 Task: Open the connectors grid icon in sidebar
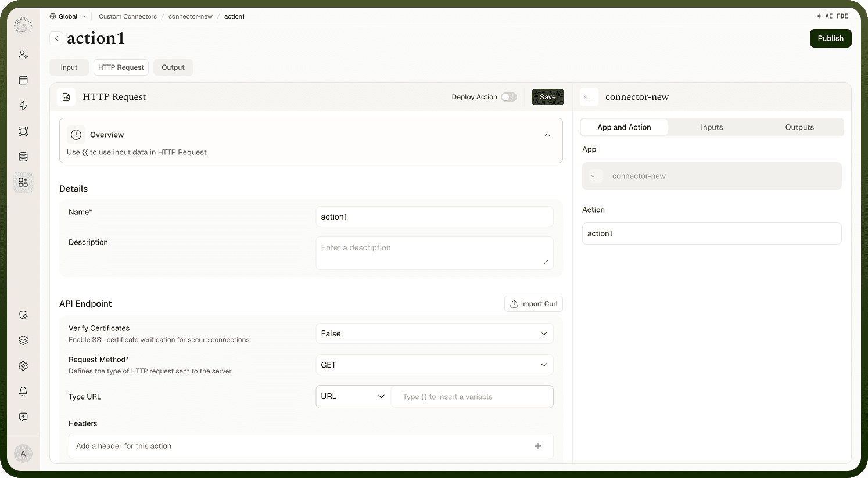coord(23,182)
